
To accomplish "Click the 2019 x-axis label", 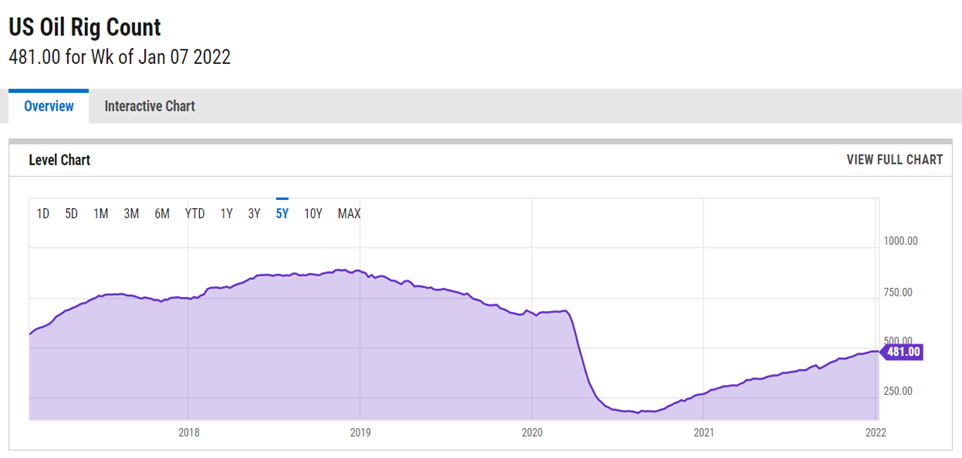I will point(360,433).
